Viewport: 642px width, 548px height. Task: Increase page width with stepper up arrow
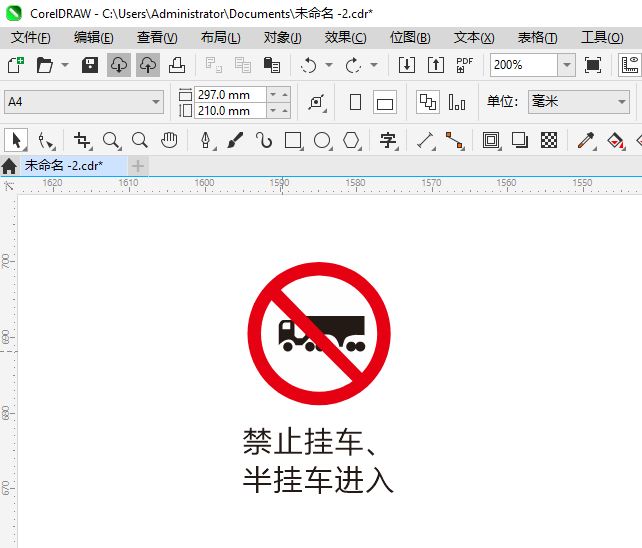pos(285,95)
